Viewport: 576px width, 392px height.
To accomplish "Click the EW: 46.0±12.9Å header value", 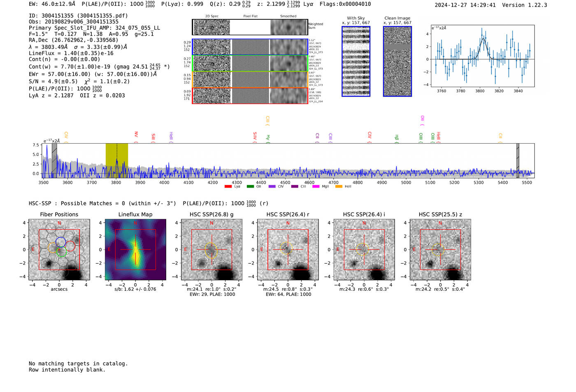I will pos(52,4).
